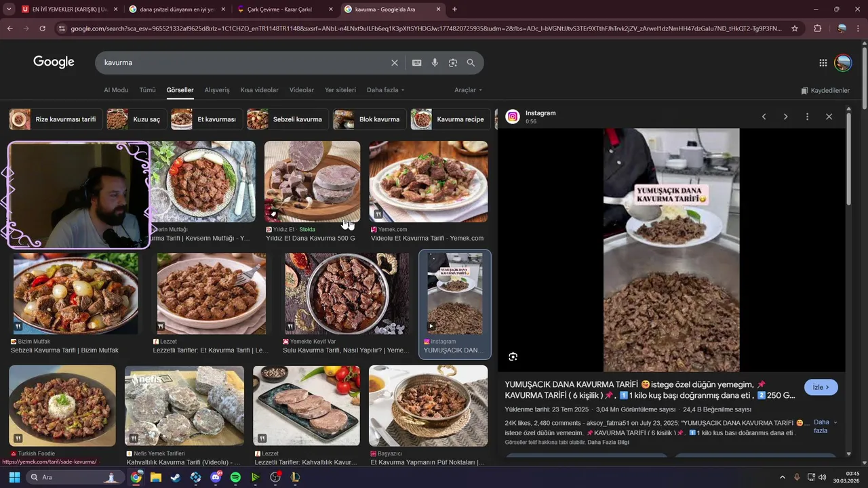
Task: Close the image preview panel
Action: [x=829, y=117]
